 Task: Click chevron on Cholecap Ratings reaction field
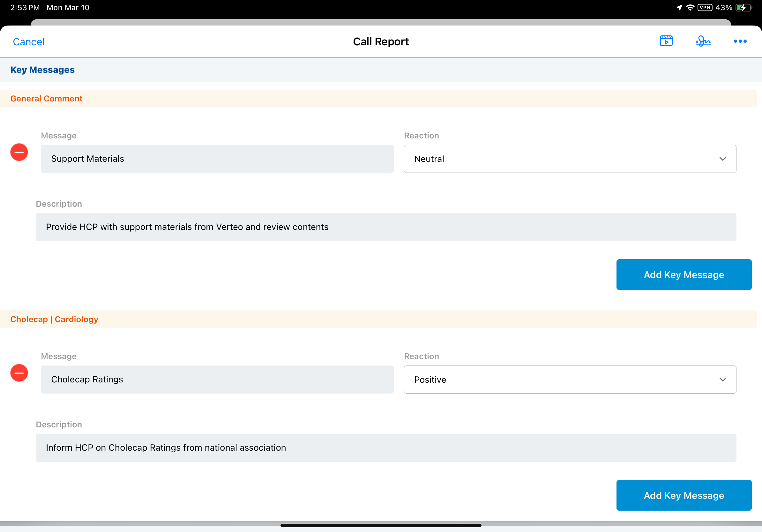tap(722, 380)
